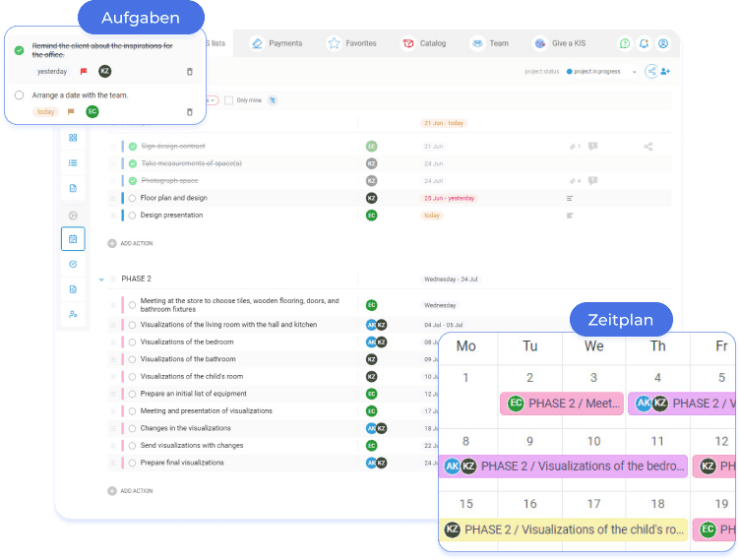
Task: Open Visualizations of the child's room calendar event
Action: 563,529
